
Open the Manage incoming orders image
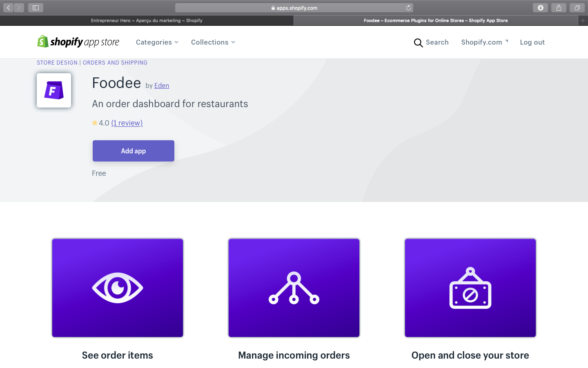(294, 288)
